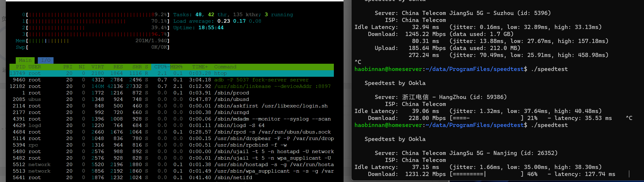
Task: Sort by the TIME+ column header
Action: coord(200,67)
